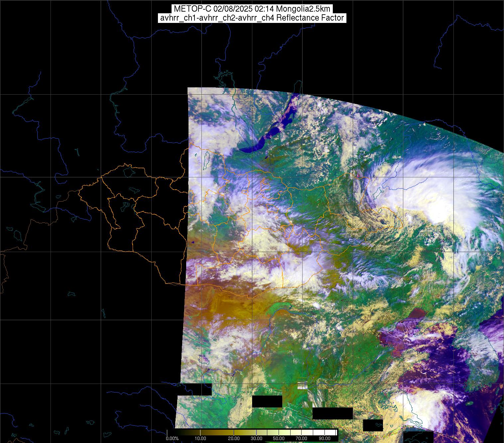The image size is (504, 443).
Task: Click the METOP-C 02/08/2025 02:14 Mongolia2.5km title
Action: [x=252, y=9]
